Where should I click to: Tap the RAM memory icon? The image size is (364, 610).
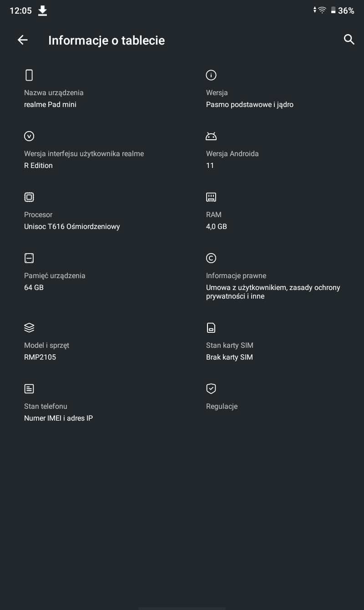point(211,197)
